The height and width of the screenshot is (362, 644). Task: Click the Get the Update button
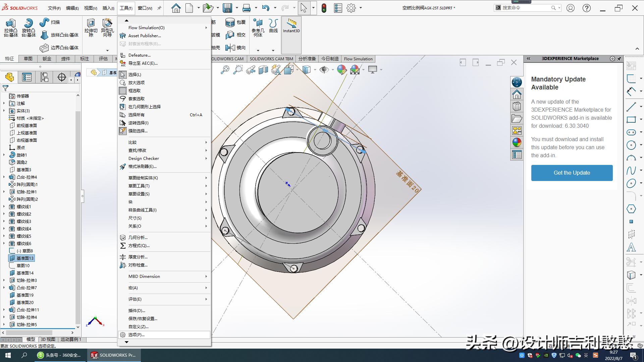pos(572,173)
